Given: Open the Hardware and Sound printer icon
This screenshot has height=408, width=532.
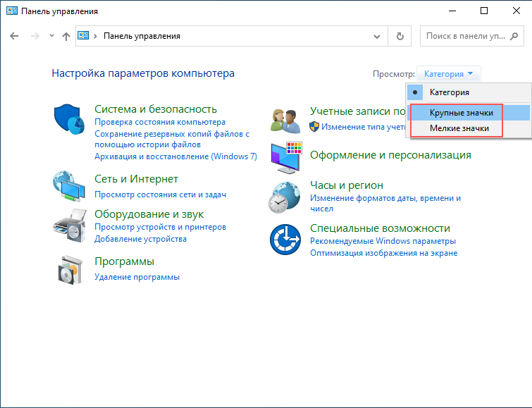Looking at the screenshot, I should 70,225.
